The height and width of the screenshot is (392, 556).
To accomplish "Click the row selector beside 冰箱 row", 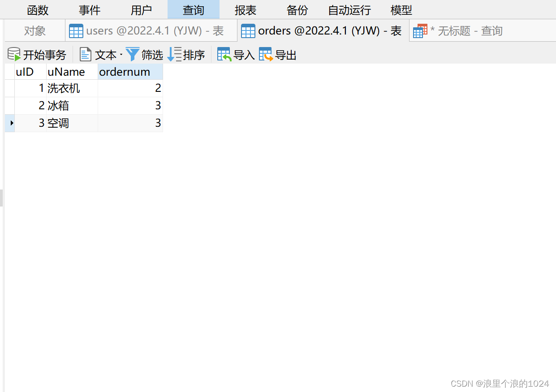I will point(10,106).
